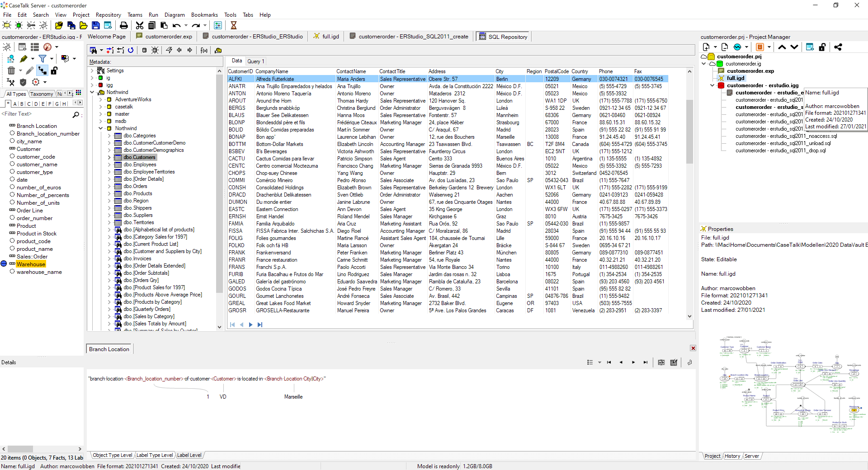Click the f(x) function icon
This screenshot has width=868, height=470.
[204, 50]
